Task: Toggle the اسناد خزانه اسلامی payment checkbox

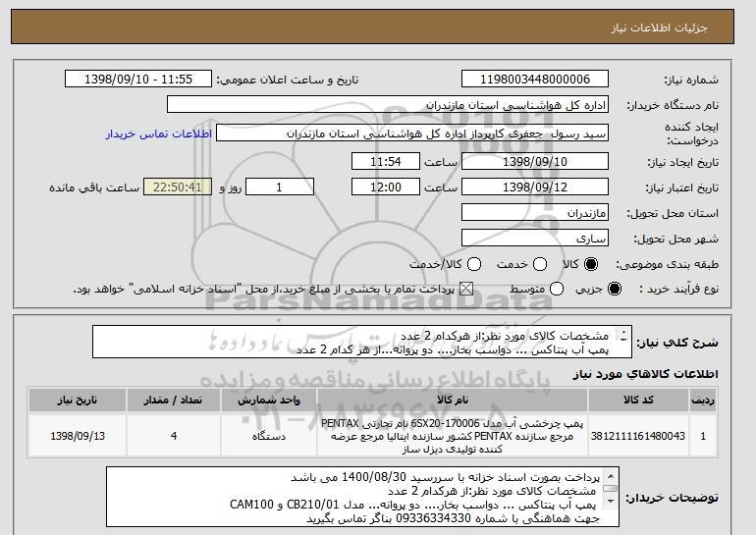Action: pyautogui.click(x=465, y=290)
